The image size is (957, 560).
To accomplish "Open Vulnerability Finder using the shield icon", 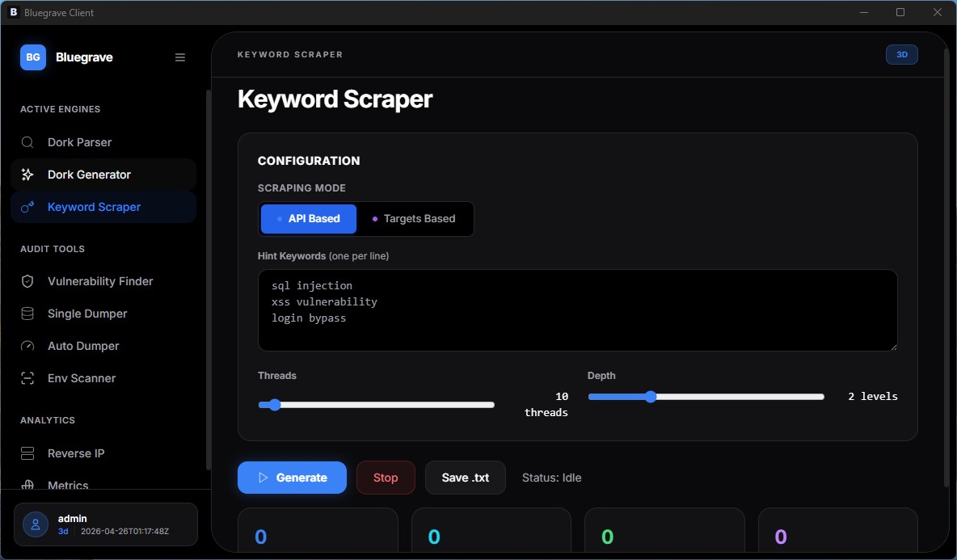I will coord(27,281).
